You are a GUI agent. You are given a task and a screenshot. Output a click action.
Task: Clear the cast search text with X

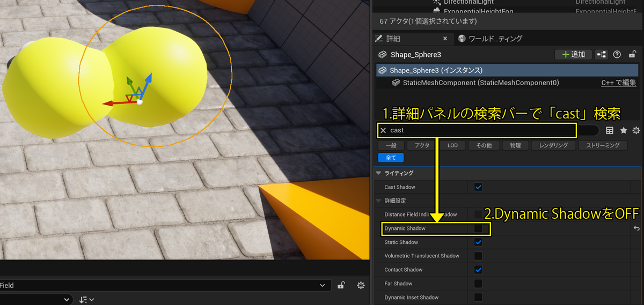coord(383,130)
